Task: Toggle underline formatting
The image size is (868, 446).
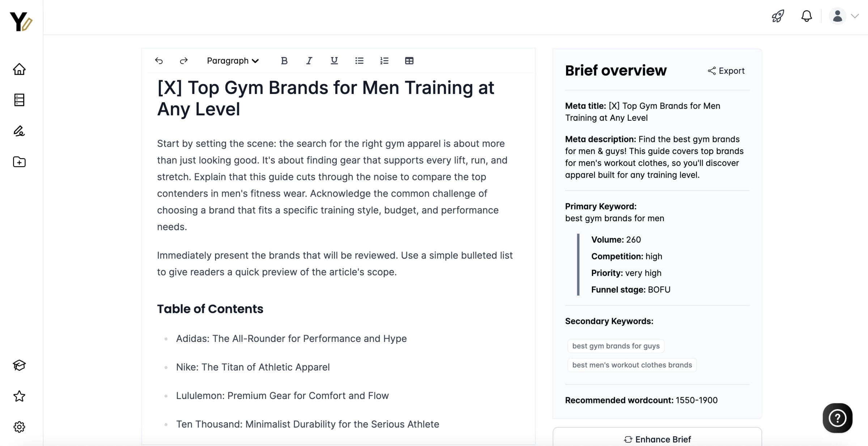Action: click(x=334, y=61)
